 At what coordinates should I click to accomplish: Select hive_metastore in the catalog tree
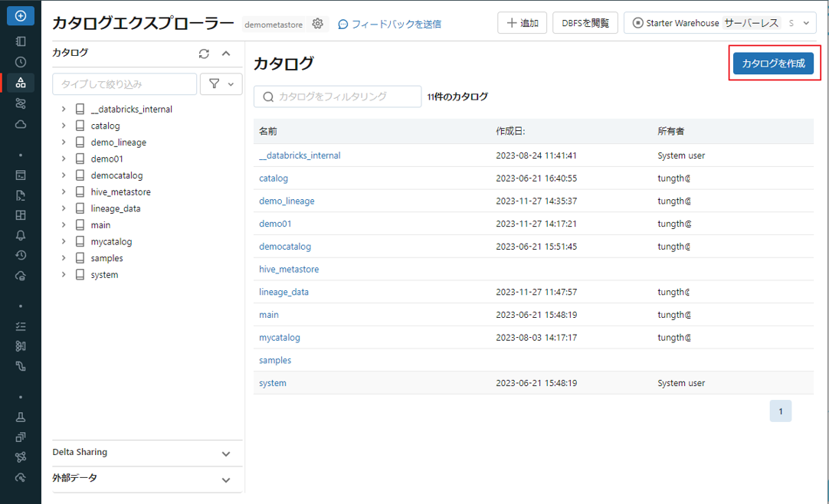coord(120,192)
